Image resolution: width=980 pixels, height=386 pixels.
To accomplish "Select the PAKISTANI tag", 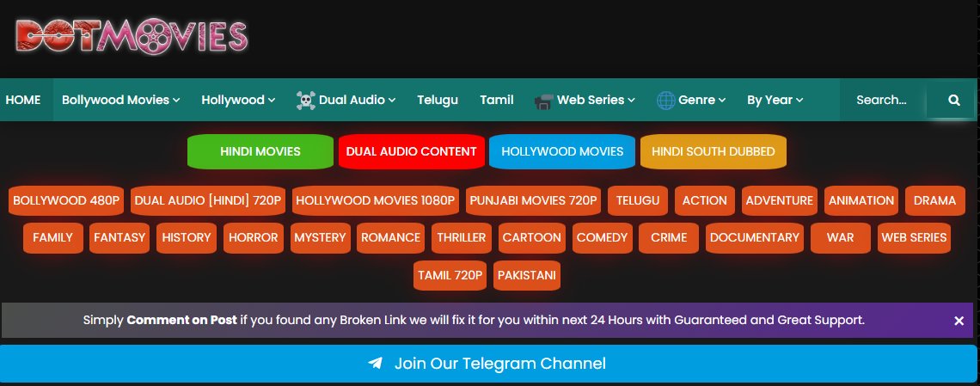I will click(x=527, y=275).
